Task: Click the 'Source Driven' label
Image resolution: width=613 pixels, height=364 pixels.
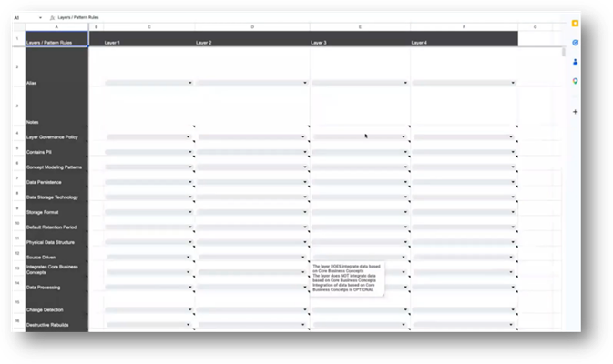Action: (41, 258)
